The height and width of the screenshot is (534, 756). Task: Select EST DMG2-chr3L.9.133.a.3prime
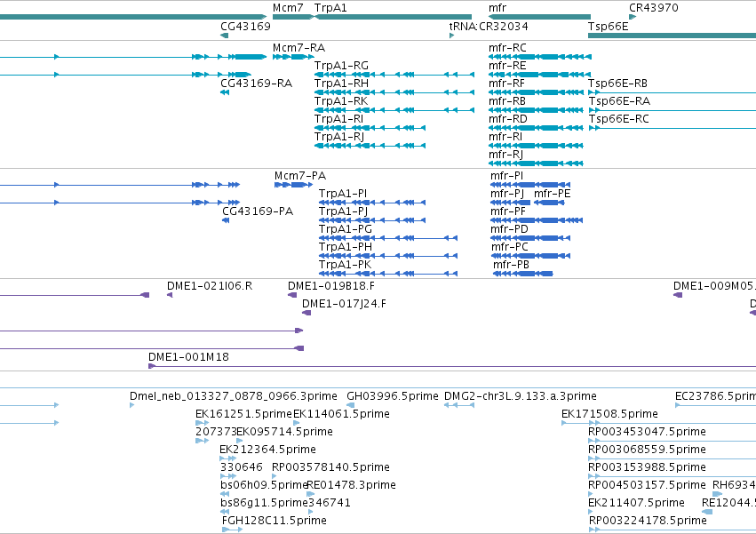[521, 396]
